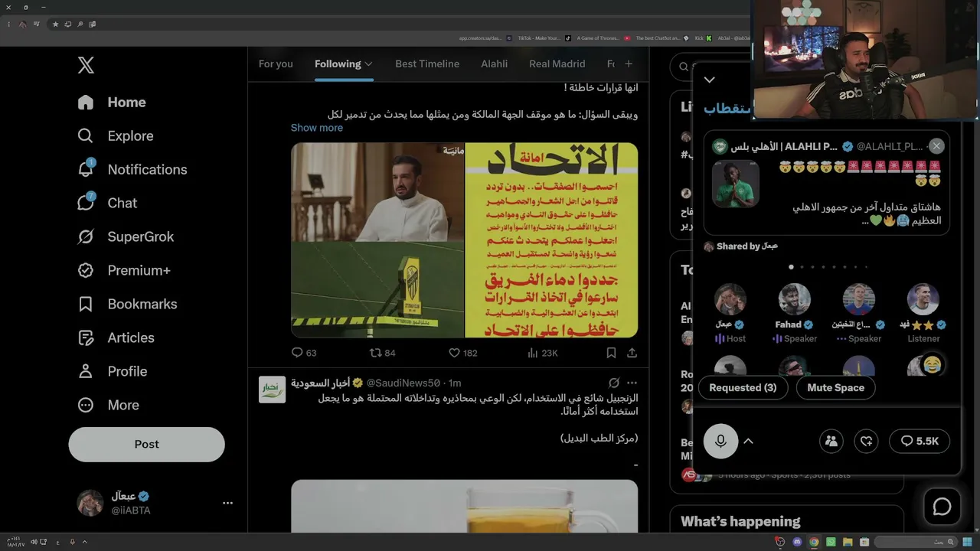
Task: Open the Premium+ badge icon
Action: (86, 271)
